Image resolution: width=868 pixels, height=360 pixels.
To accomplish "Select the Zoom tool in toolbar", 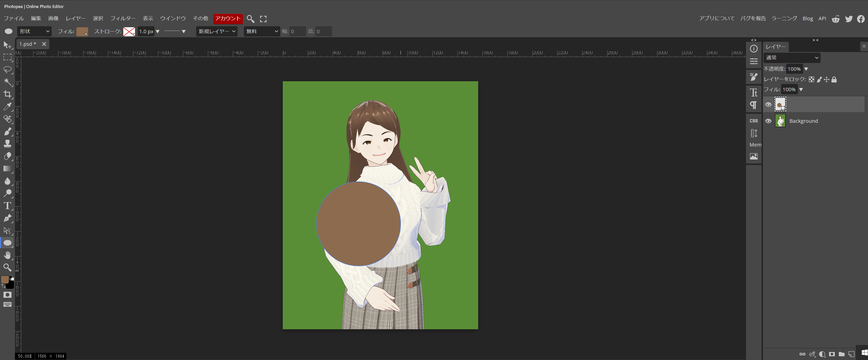I will point(7,267).
